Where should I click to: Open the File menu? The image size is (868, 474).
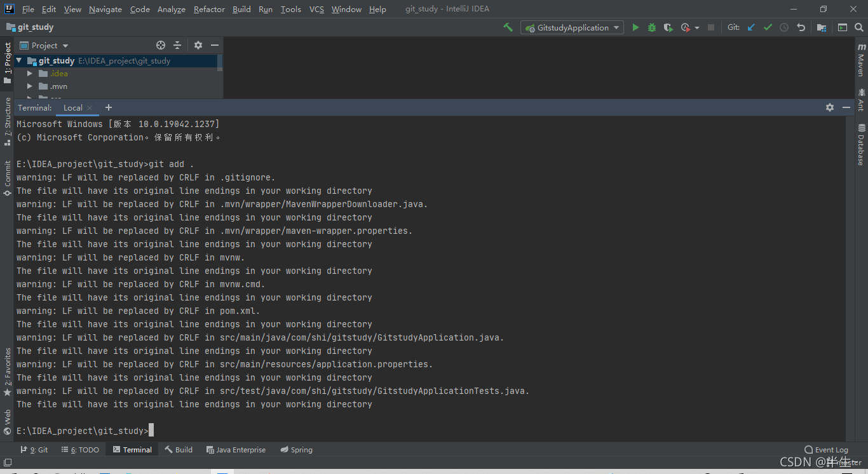28,9
